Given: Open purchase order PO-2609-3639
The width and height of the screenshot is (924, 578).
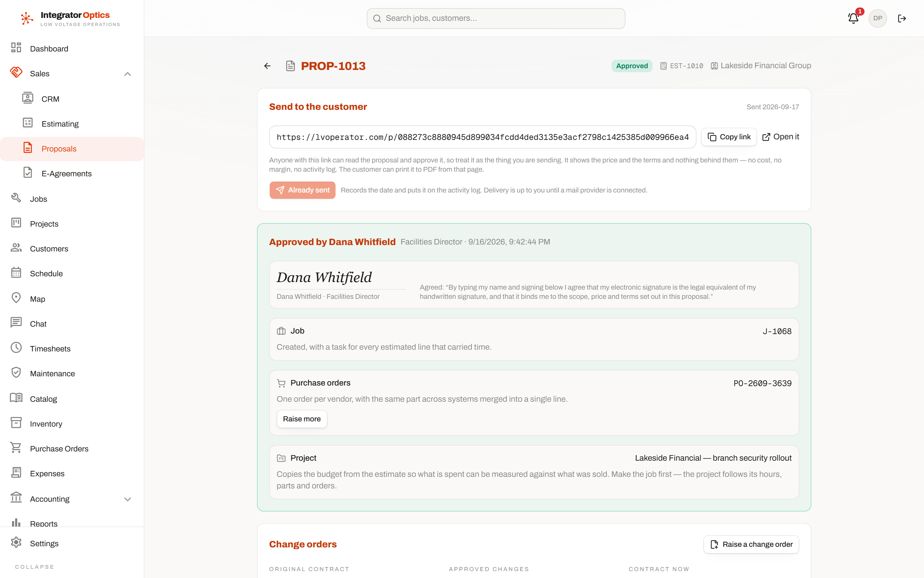Looking at the screenshot, I should 762,383.
